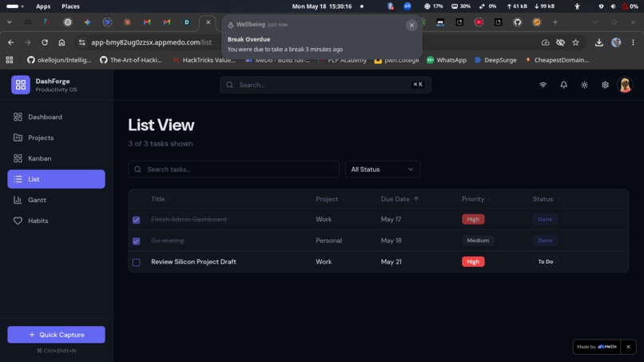Click the Medium priority badge

[478, 241]
